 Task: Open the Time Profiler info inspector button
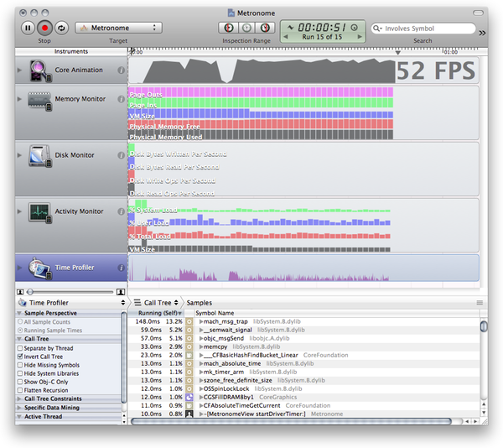click(122, 268)
